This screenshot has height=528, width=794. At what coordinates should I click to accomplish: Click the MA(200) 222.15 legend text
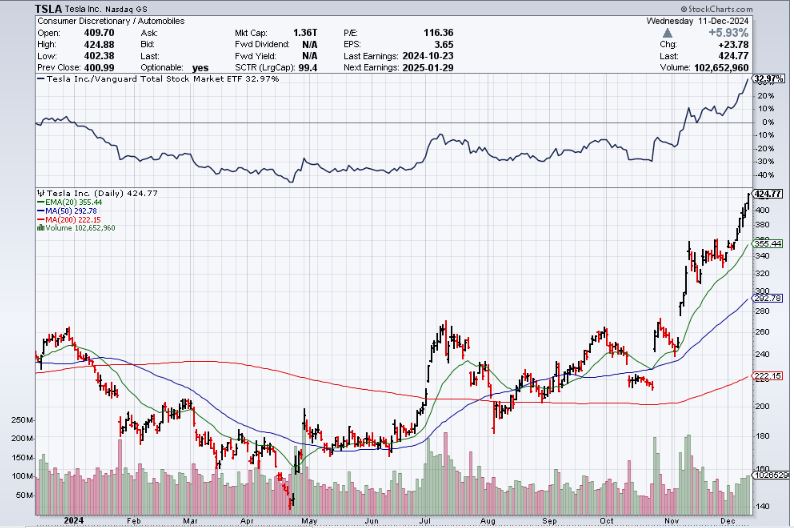point(73,220)
